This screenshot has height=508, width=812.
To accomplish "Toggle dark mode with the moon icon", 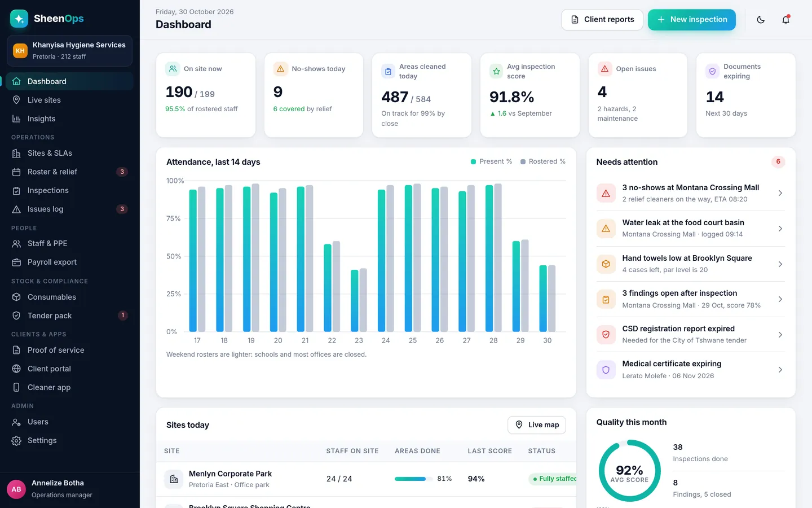I will tap(761, 20).
